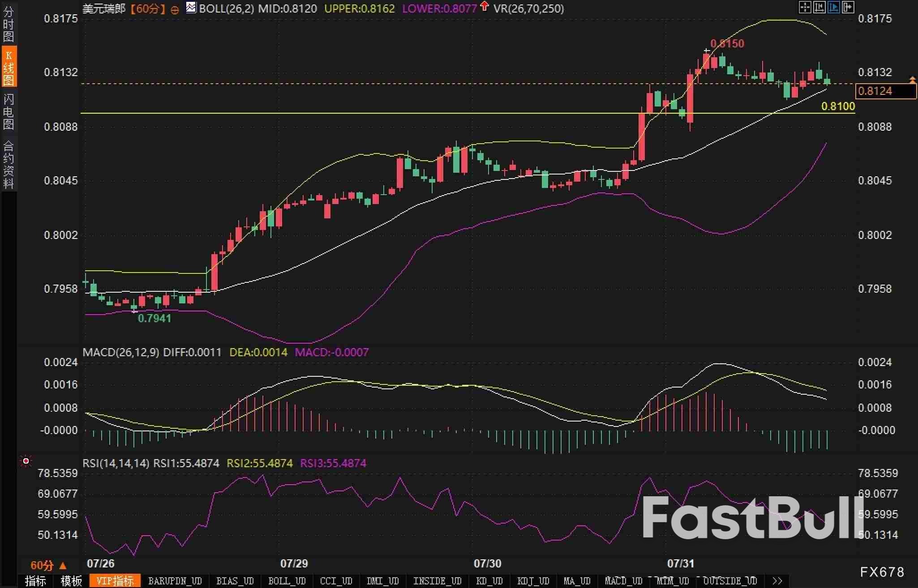
Task: Click the crosshair layout icon at top right
Action: click(805, 7)
